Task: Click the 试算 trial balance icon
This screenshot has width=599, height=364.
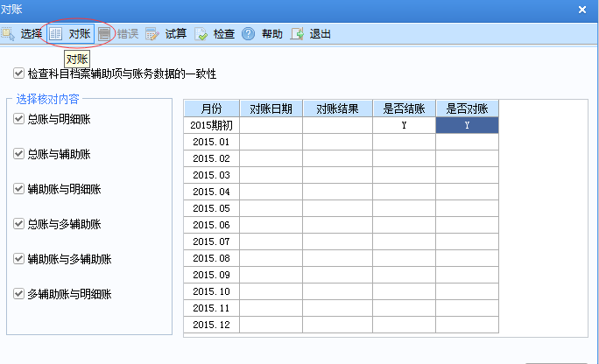Action: pyautogui.click(x=152, y=34)
